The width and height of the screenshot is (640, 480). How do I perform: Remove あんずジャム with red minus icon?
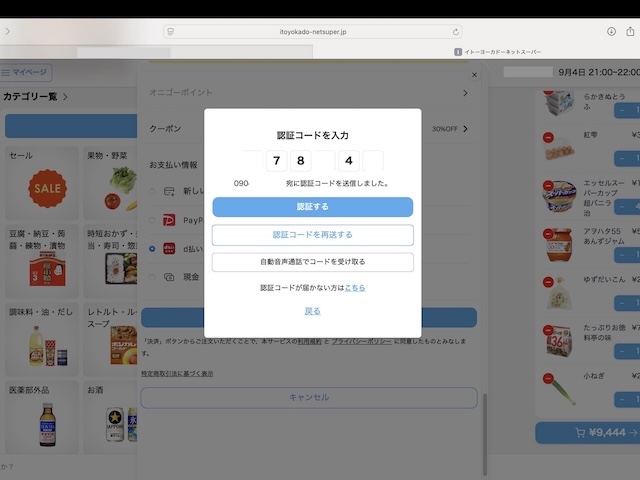point(548,233)
